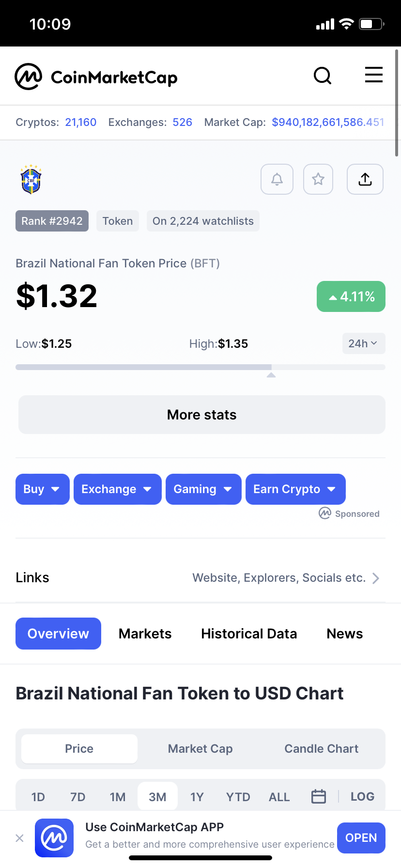Switch to the Candle Chart view

[x=322, y=748]
